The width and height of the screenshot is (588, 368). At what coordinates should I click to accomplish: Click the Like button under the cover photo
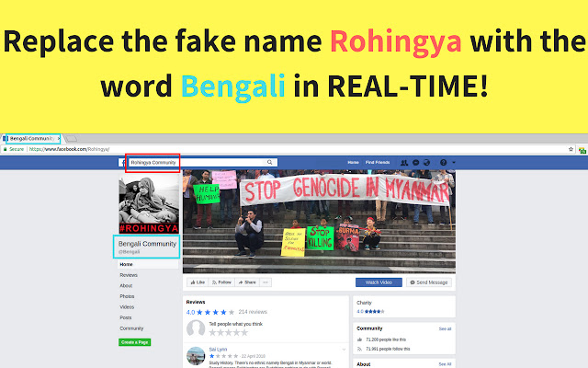198,282
